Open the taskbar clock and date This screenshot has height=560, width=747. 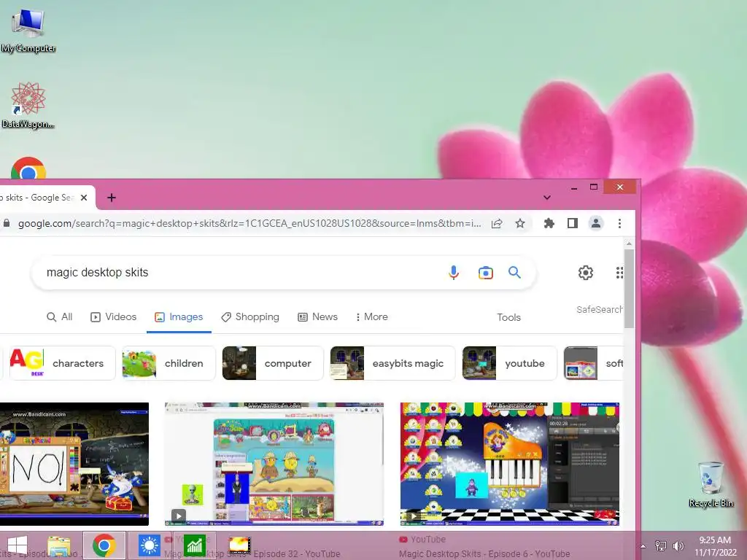coord(715,546)
